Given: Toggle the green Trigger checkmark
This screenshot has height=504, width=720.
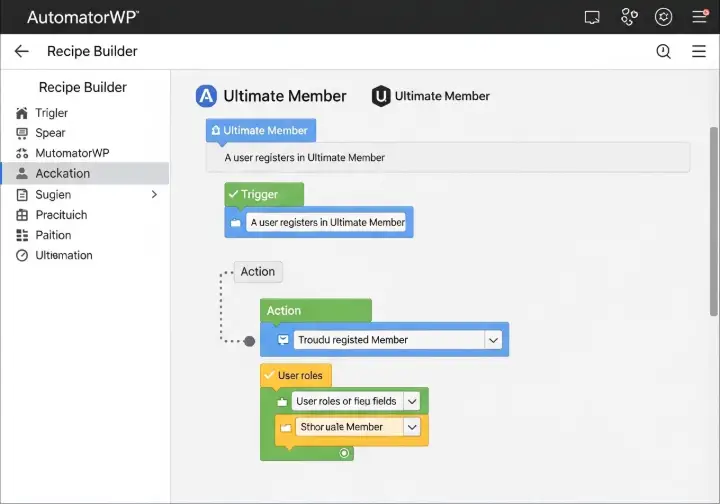Looking at the screenshot, I should (233, 195).
